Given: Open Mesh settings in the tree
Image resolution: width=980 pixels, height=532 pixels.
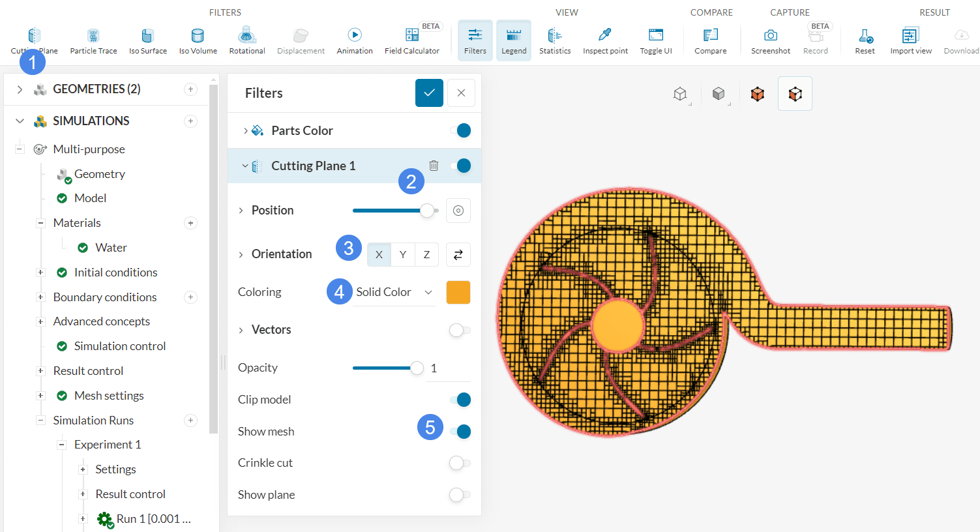Looking at the screenshot, I should coord(109,396).
